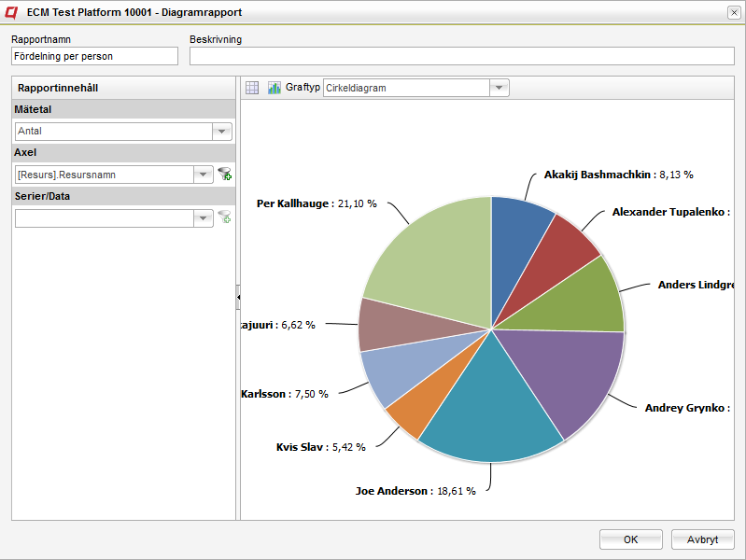Click the Serier/Data section header
Viewport: 746px width, 560px height.
click(123, 196)
